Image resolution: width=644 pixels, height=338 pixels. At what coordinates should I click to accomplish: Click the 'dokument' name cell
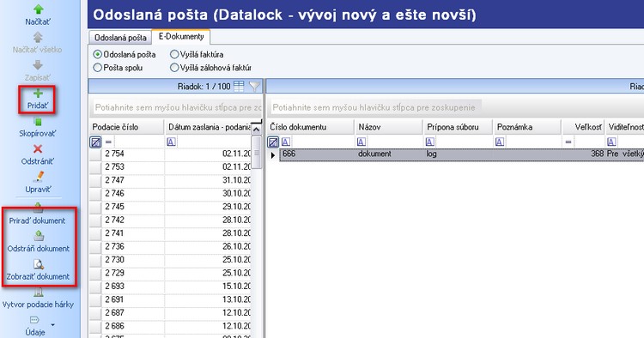[388, 154]
